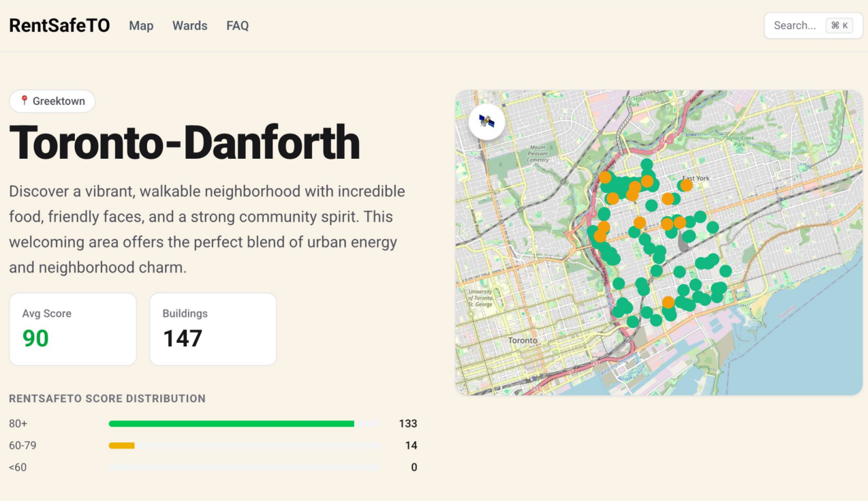Click the ⌘K shortcut badge in search bar
868x501 pixels.
pyautogui.click(x=840, y=25)
